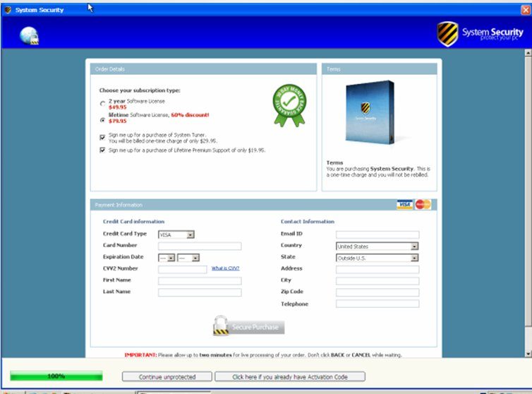Click the already have Activation Code button
This screenshot has width=532, height=394.
(x=290, y=376)
